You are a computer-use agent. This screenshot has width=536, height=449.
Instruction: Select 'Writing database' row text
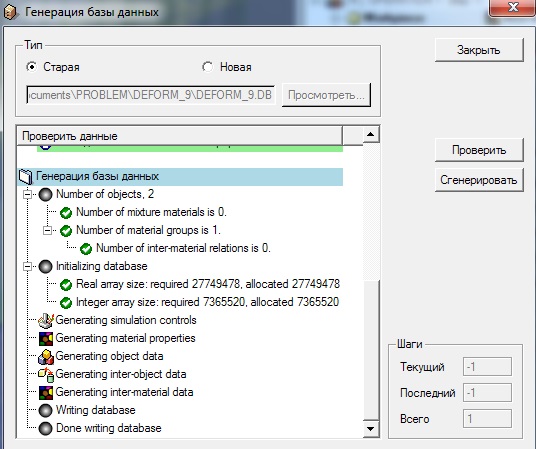[x=96, y=410]
